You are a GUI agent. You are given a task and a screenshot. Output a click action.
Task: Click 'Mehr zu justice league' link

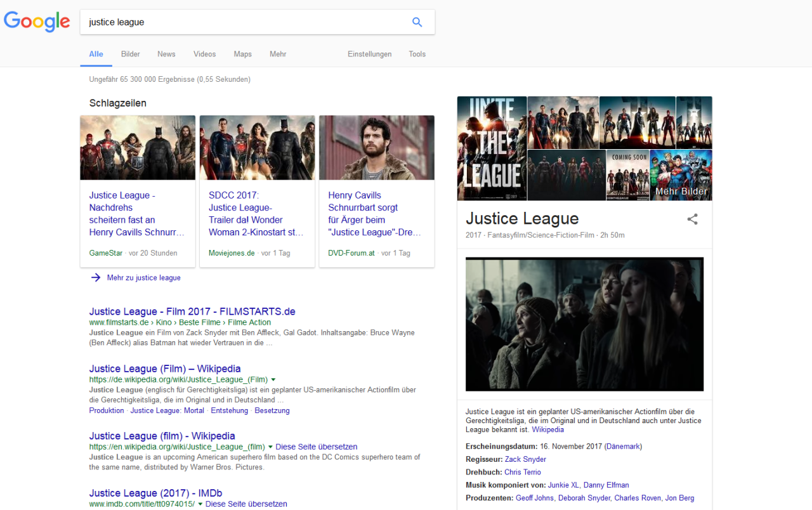tap(144, 278)
